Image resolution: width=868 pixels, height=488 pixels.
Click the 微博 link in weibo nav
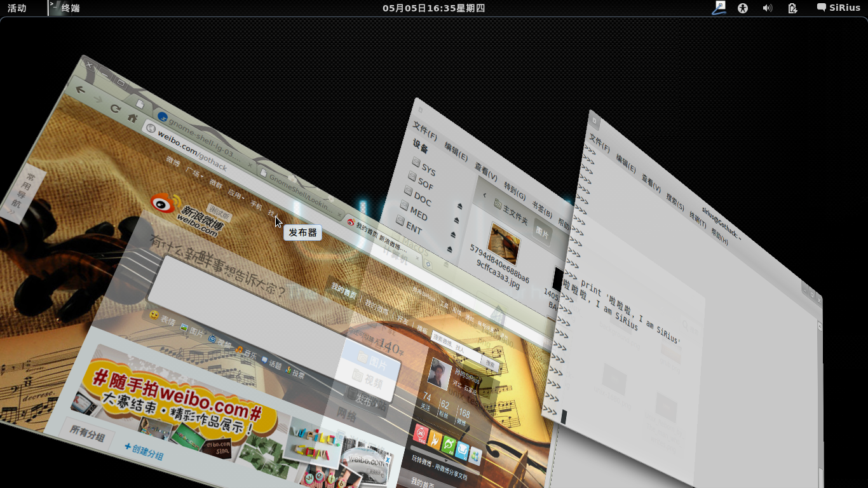pyautogui.click(x=173, y=161)
